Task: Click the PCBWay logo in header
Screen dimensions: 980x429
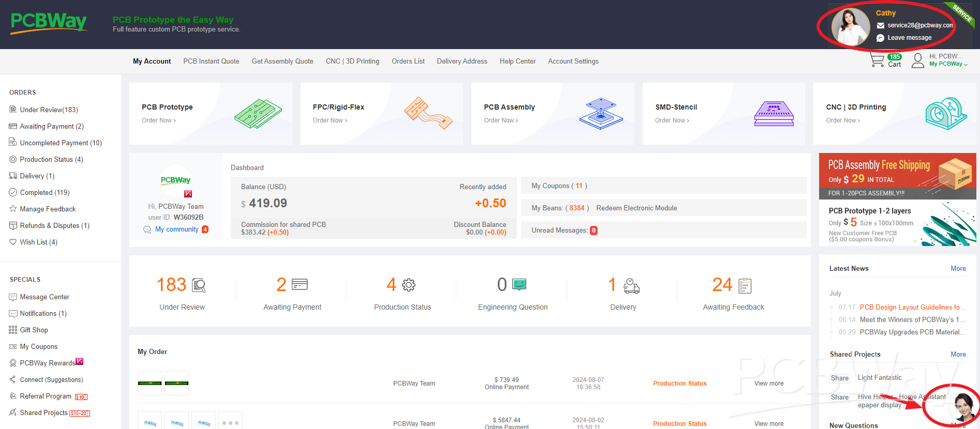Action: coord(49,23)
